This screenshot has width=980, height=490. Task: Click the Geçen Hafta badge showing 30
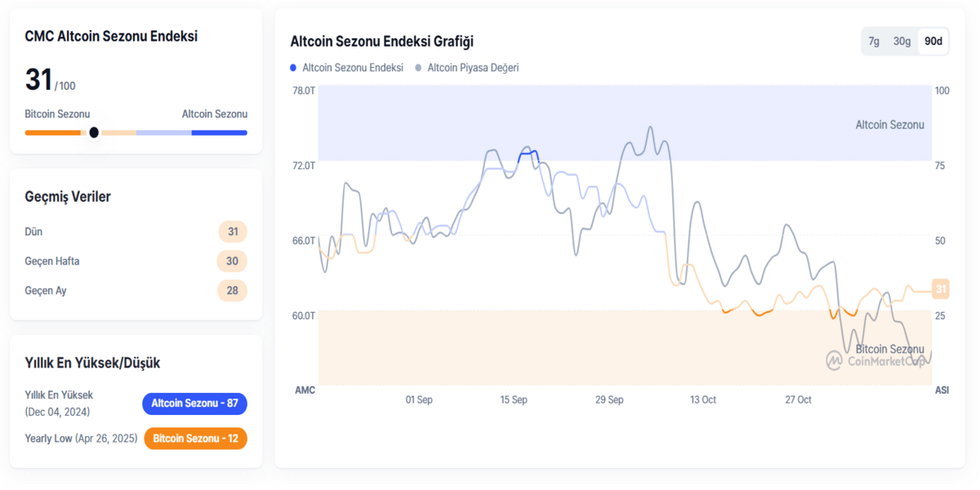pos(232,261)
